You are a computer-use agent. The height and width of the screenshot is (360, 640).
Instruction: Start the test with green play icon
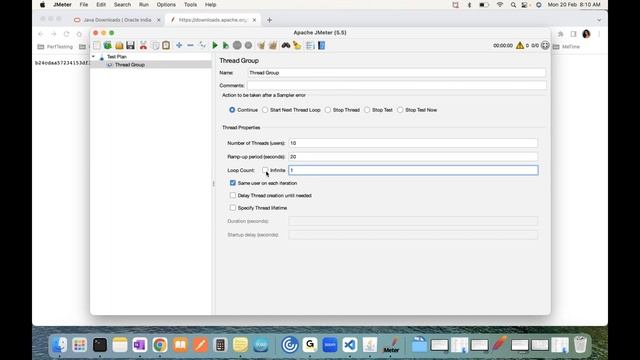(215, 45)
